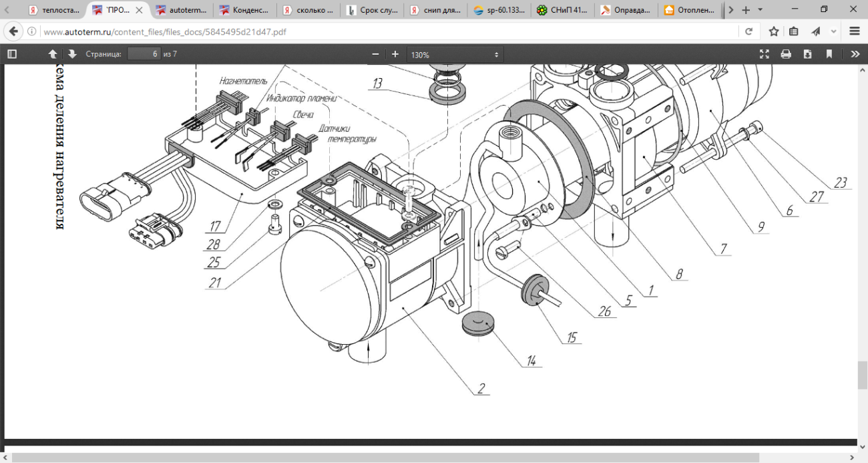Expand the toolbar arrow beside the paper plane
Screen dimensions: 868x463
833,31
